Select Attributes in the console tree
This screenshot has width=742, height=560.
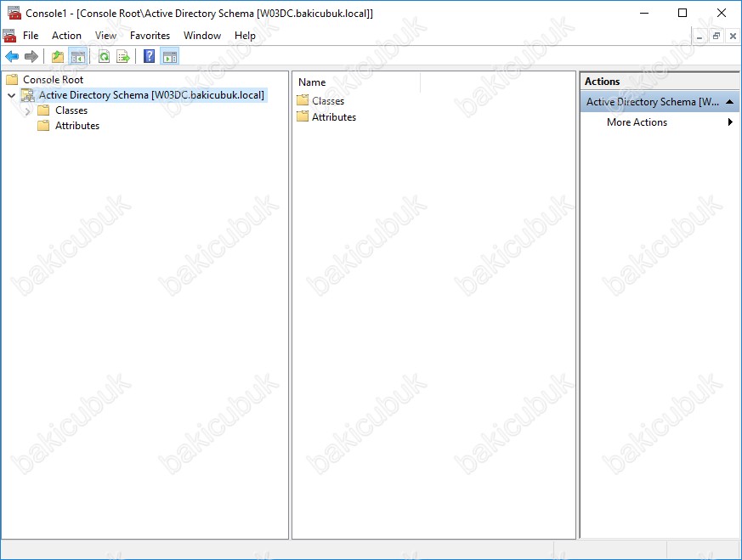click(77, 125)
